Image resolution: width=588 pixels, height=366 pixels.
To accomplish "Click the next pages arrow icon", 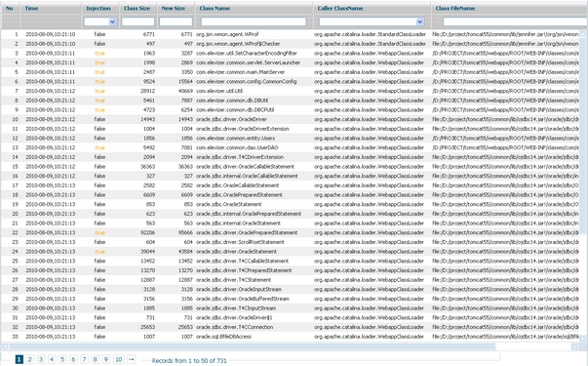I will (x=132, y=359).
